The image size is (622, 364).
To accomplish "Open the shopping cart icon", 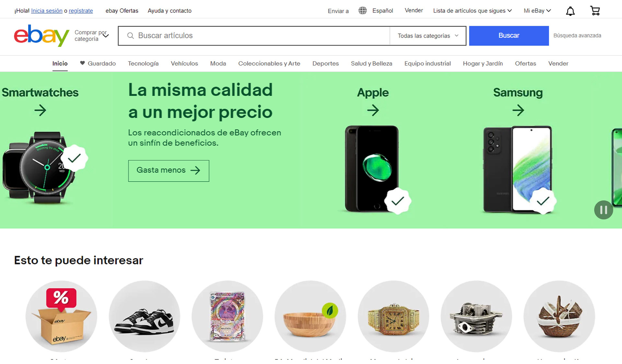I will pyautogui.click(x=595, y=11).
